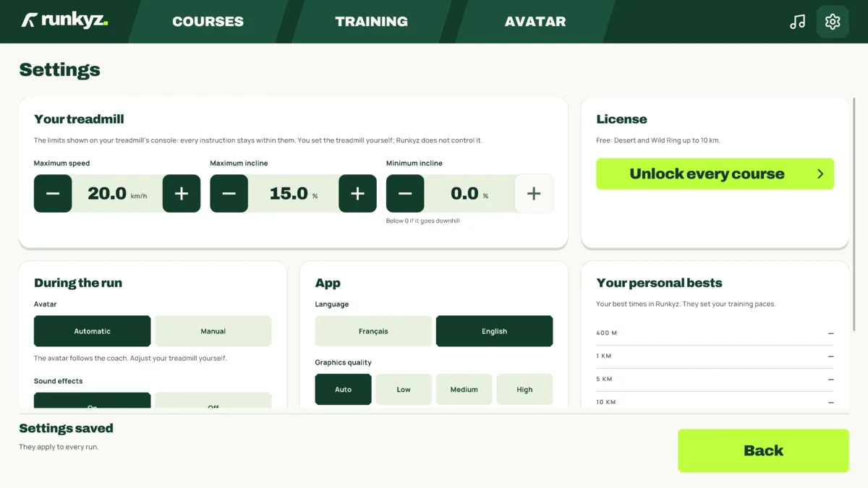Click the 400 M personal best row
This screenshot has height=488, width=868.
pyautogui.click(x=715, y=333)
